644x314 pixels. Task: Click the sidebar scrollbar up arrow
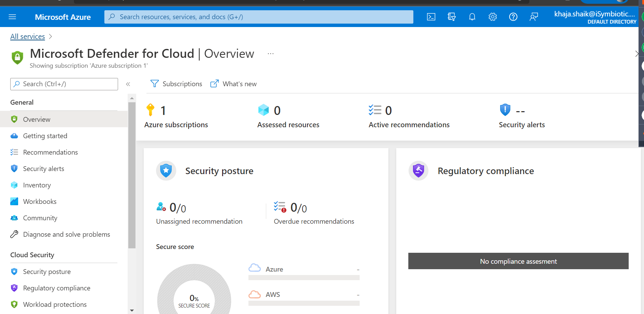pyautogui.click(x=132, y=98)
